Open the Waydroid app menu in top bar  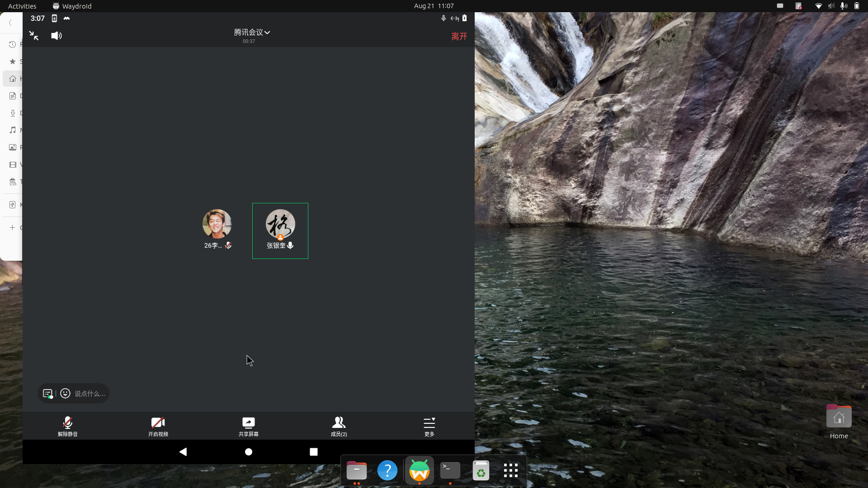[72, 6]
